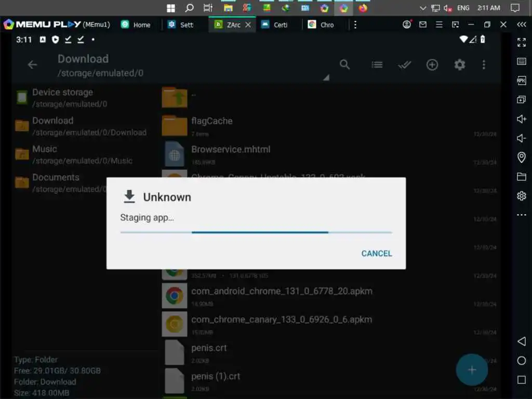Open the ENG language selector
This screenshot has width=532, height=399.
tap(463, 8)
